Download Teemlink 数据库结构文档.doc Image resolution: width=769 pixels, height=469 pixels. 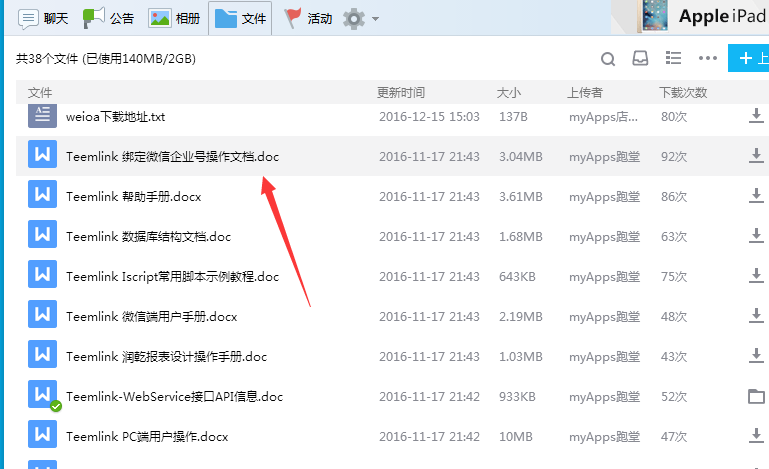756,236
